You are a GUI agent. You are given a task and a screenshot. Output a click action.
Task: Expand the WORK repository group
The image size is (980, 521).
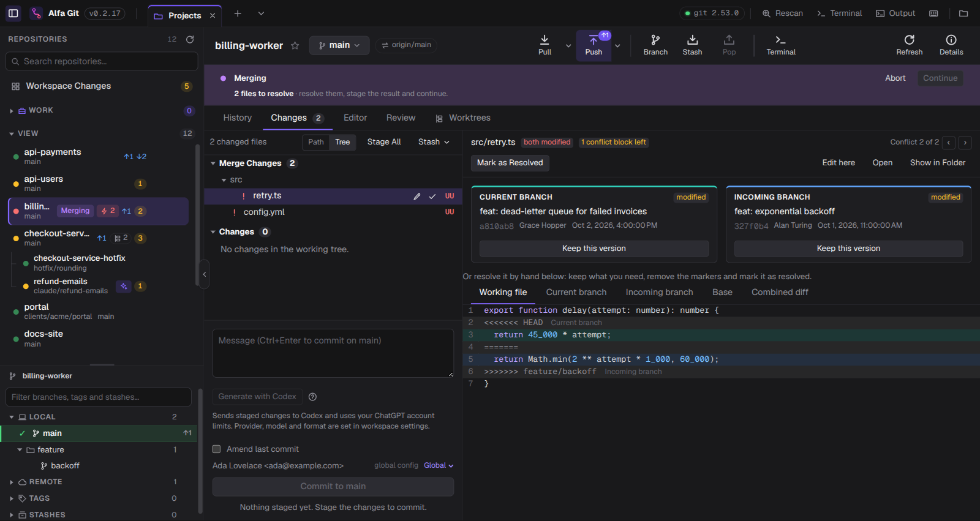pos(12,111)
